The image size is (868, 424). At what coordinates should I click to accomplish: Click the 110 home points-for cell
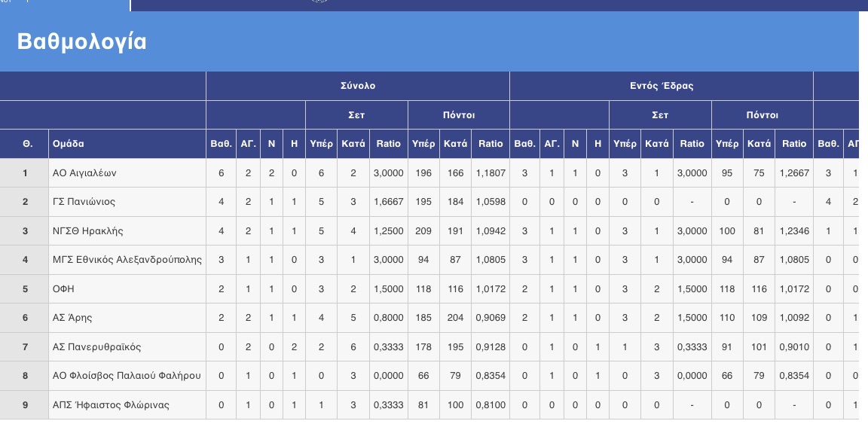tap(727, 318)
